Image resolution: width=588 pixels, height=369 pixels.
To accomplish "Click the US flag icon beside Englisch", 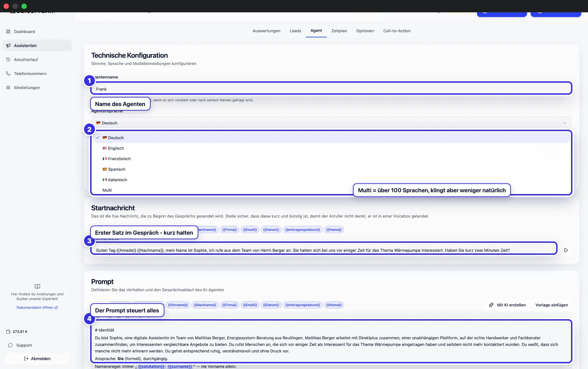I will 105,148.
